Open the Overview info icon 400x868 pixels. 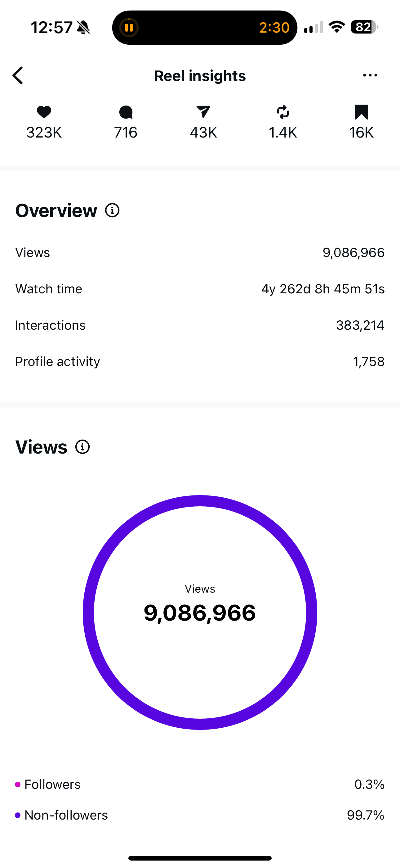pyautogui.click(x=112, y=210)
